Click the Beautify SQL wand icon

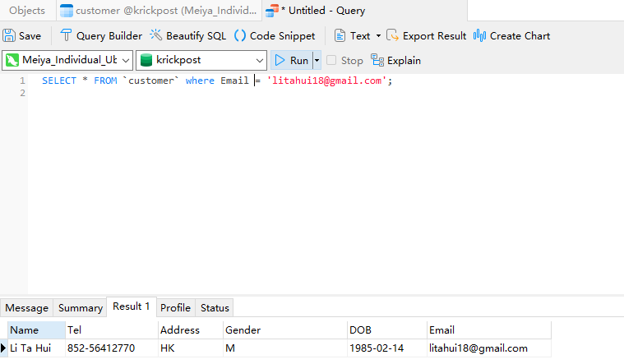(155, 35)
